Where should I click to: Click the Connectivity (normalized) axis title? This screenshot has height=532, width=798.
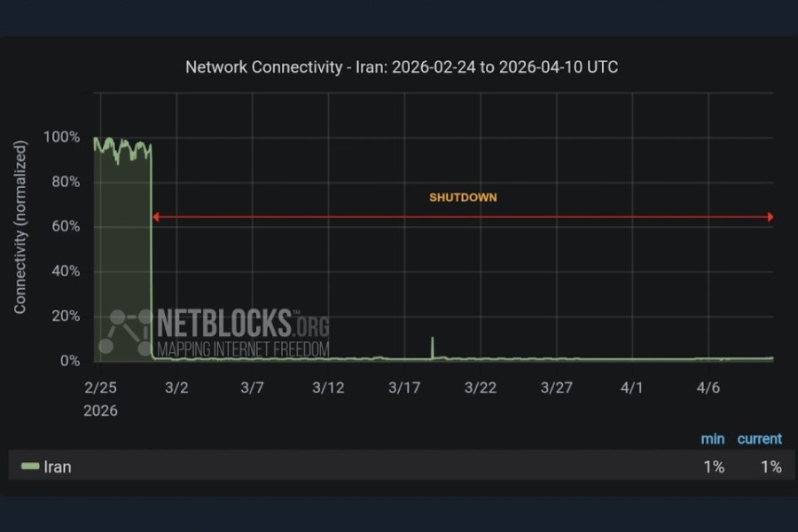[x=20, y=227]
